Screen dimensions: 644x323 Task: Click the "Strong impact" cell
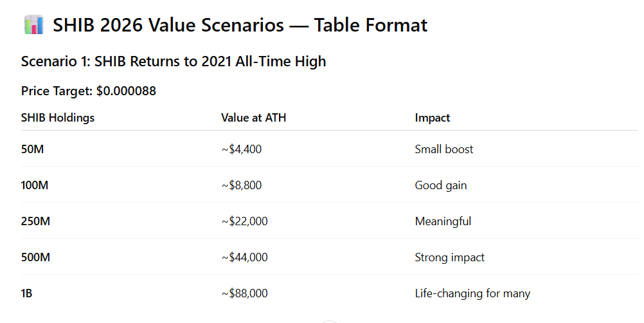pos(450,257)
